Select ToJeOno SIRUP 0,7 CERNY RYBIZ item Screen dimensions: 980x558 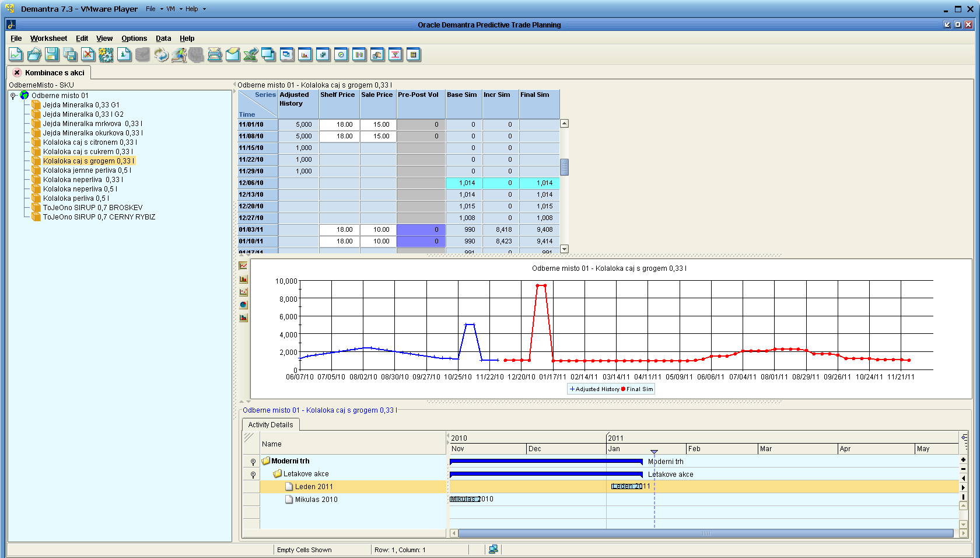99,217
